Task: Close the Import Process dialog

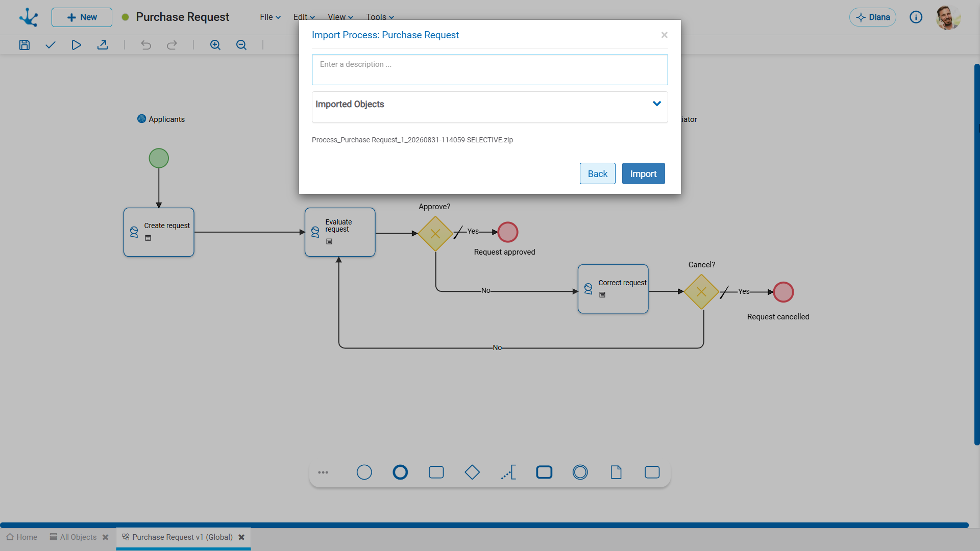Action: 665,35
